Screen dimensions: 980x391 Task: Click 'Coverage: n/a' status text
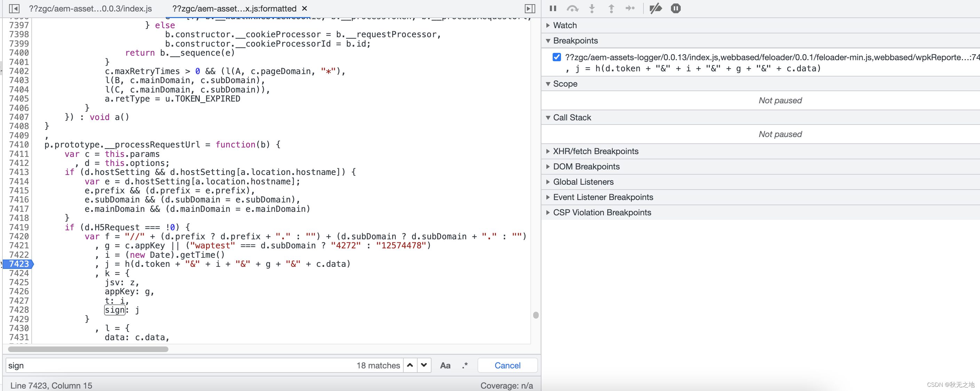(506, 386)
